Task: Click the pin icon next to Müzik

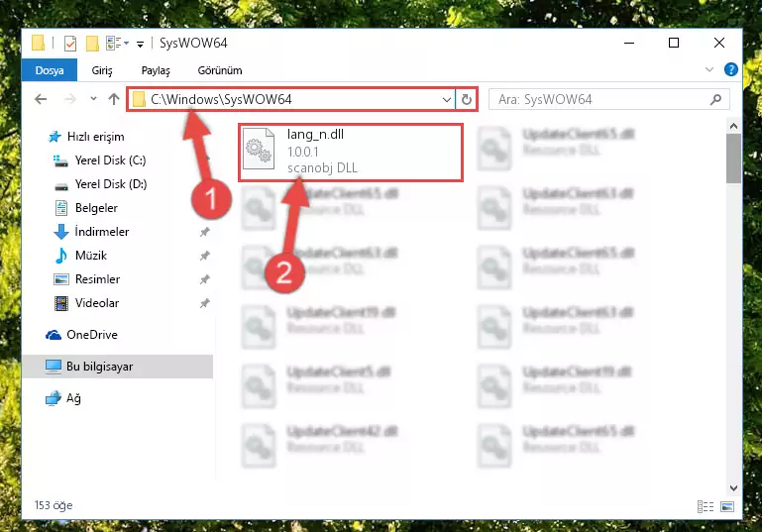Action: [x=204, y=256]
